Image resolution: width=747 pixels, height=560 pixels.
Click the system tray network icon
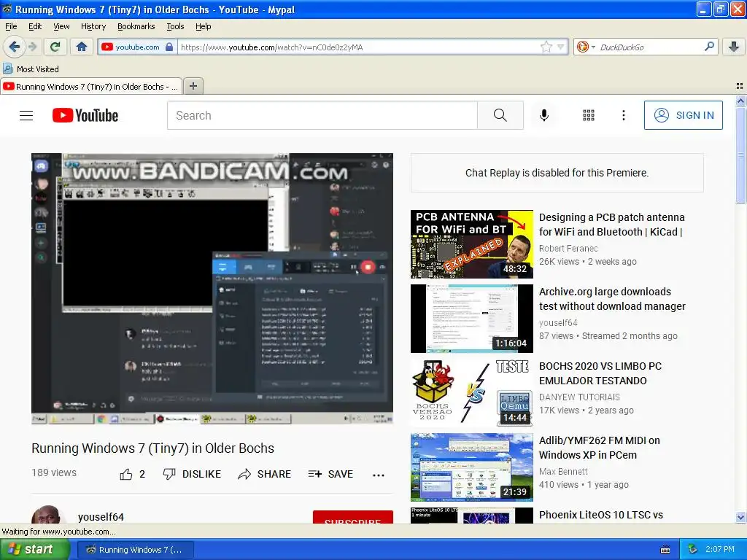pyautogui.click(x=692, y=549)
